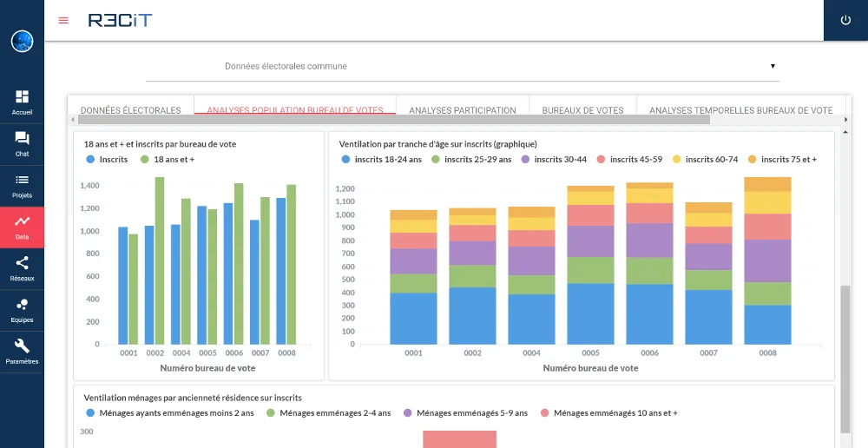Toggle inscrits 18-24 ans legend entry

click(381, 160)
